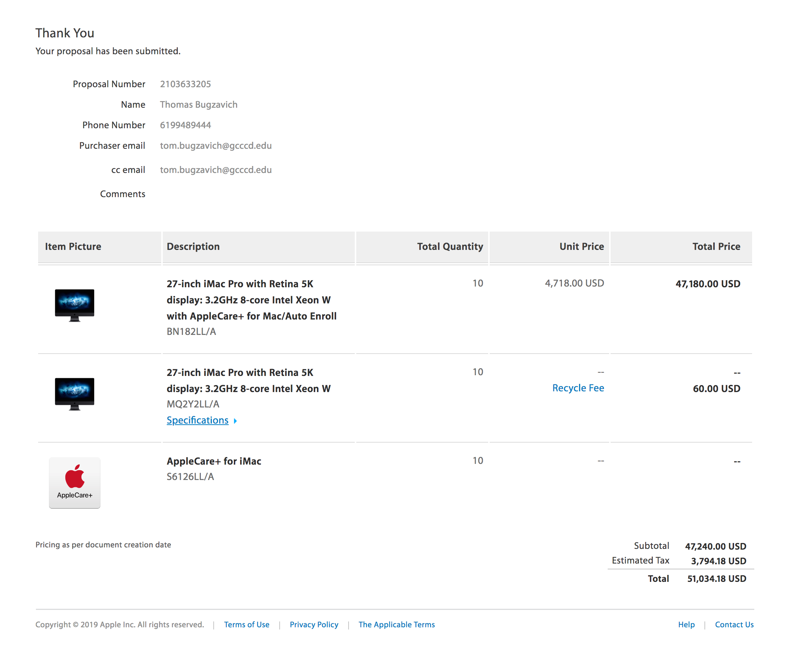Click the iMac Pro image for MQ2Y2LL/A
Screen dimensions: 810x672
(74, 394)
